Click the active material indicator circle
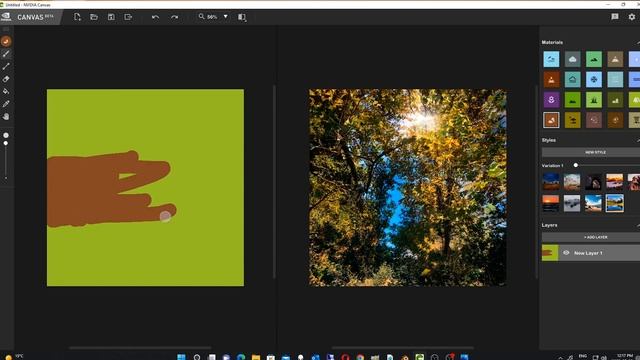The image size is (640, 360). point(6,41)
